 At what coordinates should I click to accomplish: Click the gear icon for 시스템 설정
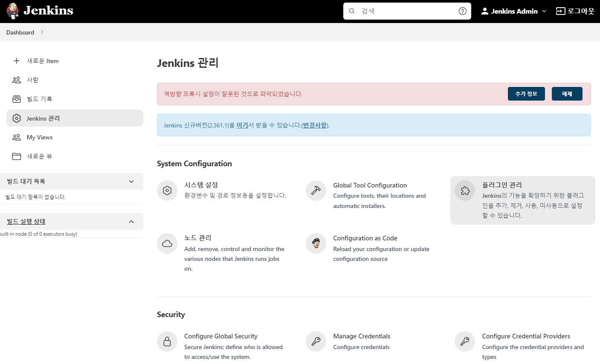coord(167,191)
